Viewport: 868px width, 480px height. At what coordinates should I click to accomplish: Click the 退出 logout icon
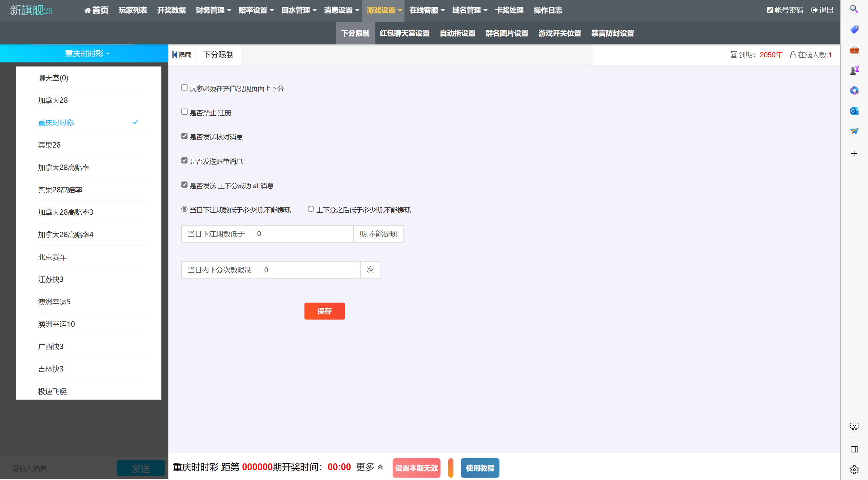click(x=814, y=10)
